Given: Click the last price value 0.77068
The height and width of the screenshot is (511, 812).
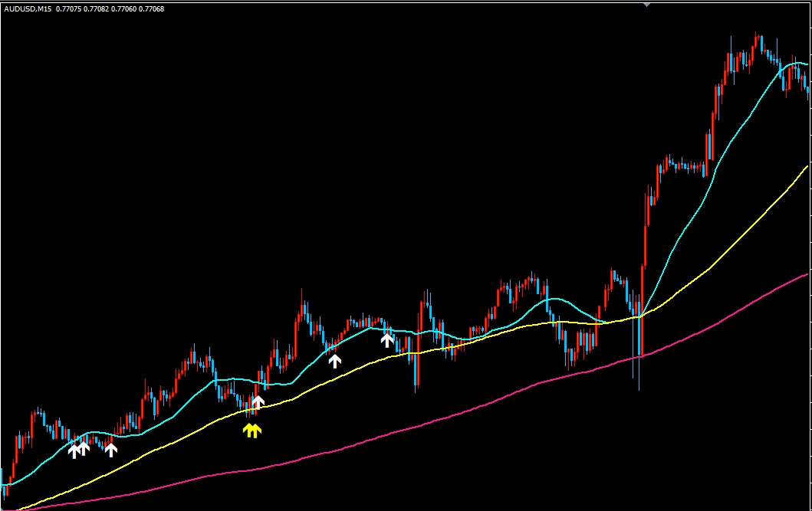Looking at the screenshot, I should [151, 8].
